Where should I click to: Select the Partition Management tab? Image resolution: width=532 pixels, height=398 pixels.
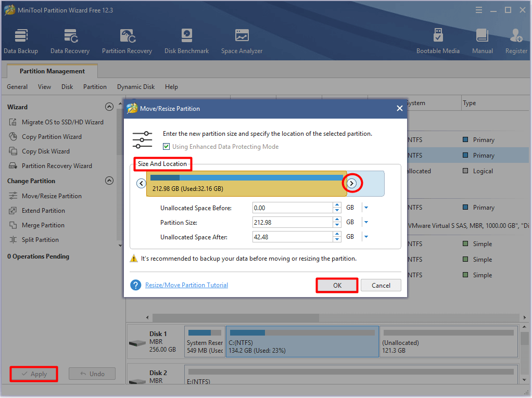point(52,71)
